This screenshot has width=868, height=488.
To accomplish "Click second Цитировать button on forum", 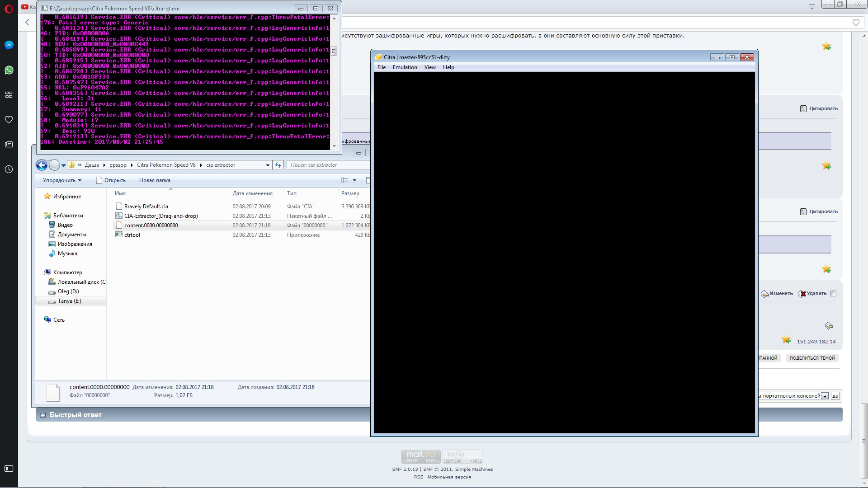I will click(x=819, y=211).
